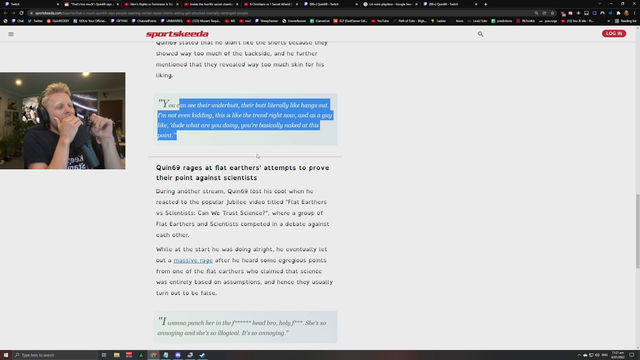
Task: Reload the page with the refresh icon
Action: tap(21, 13)
